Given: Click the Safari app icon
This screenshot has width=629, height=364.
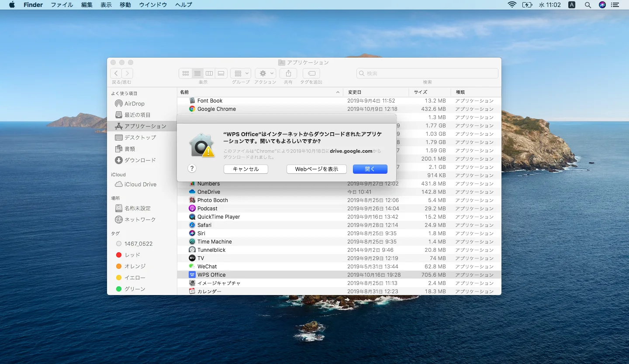Looking at the screenshot, I should [192, 225].
